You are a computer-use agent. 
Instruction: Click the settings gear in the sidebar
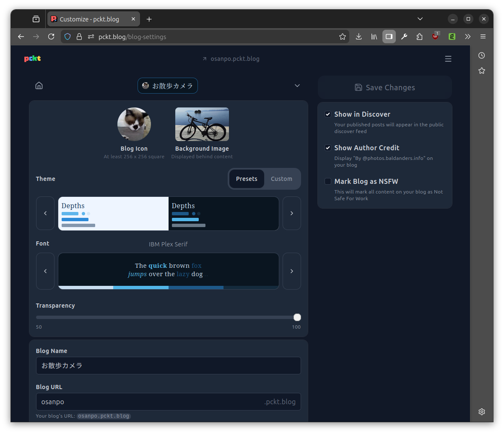481,412
